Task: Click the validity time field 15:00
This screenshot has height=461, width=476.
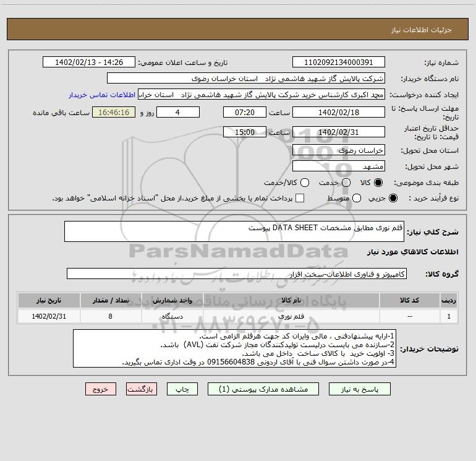Action: click(x=245, y=132)
